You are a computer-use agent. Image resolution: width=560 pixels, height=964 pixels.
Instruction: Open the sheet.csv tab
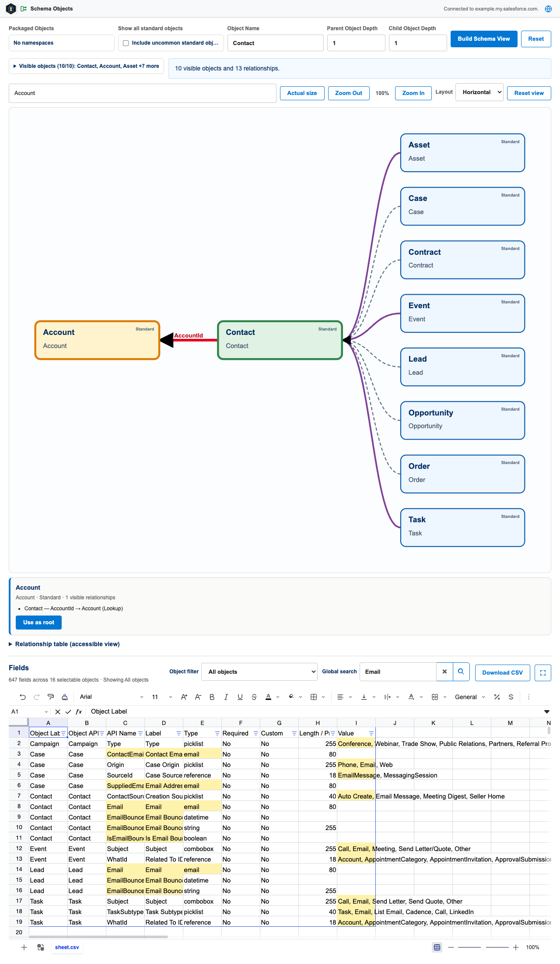tap(67, 947)
